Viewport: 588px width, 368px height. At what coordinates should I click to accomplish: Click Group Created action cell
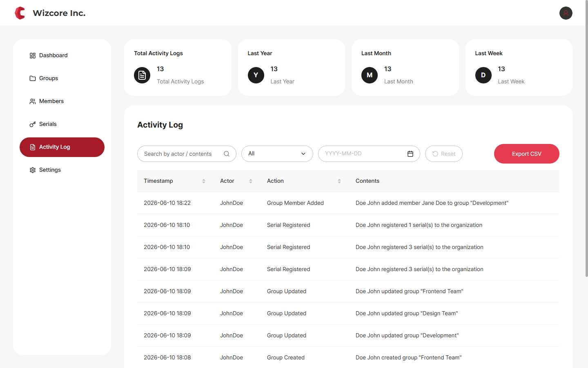pyautogui.click(x=286, y=358)
